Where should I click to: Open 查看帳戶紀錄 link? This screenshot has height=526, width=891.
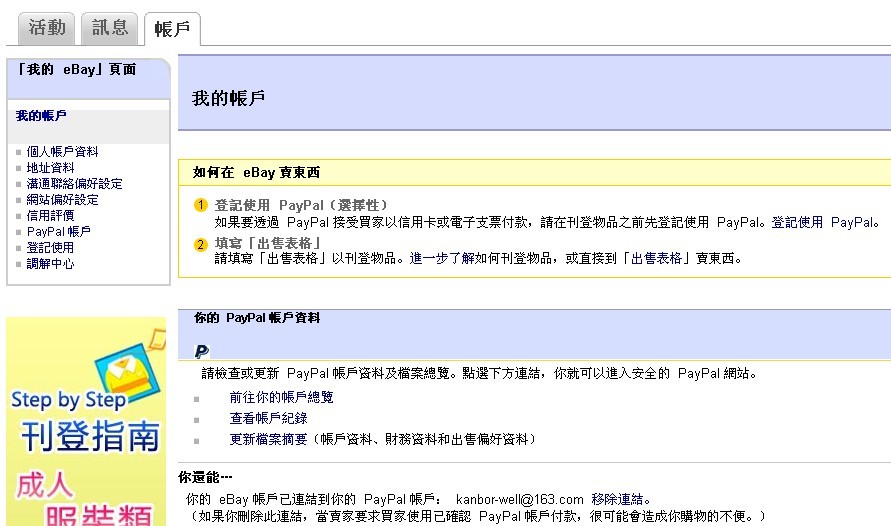pos(268,419)
